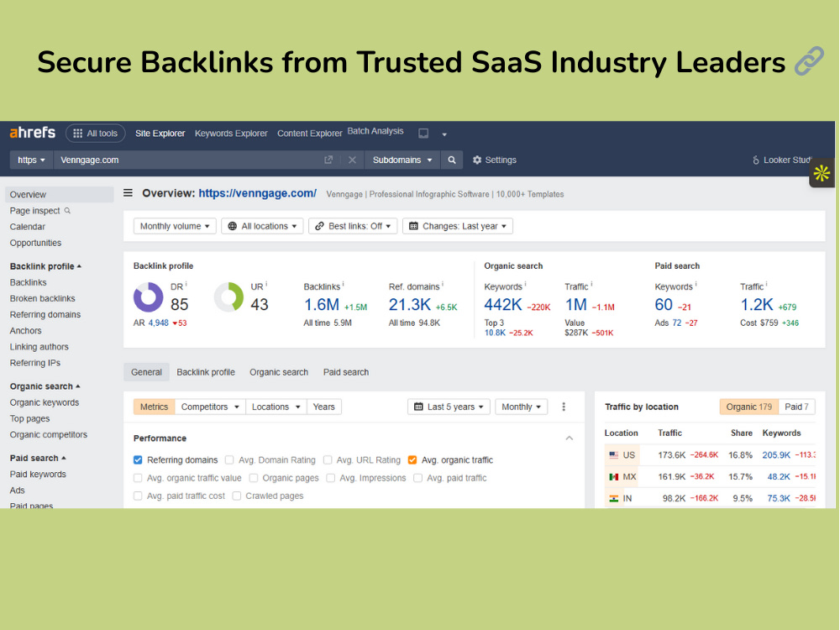This screenshot has height=630, width=840.
Task: Open Organic keywords report
Action: click(x=44, y=402)
